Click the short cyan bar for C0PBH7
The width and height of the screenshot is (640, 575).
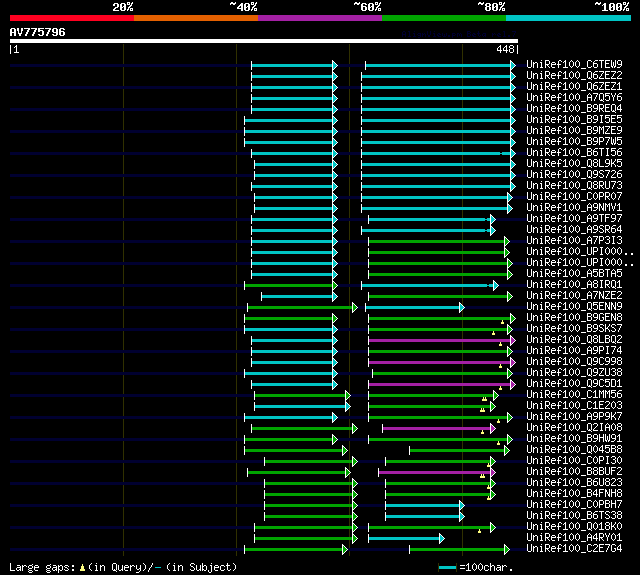423,506
